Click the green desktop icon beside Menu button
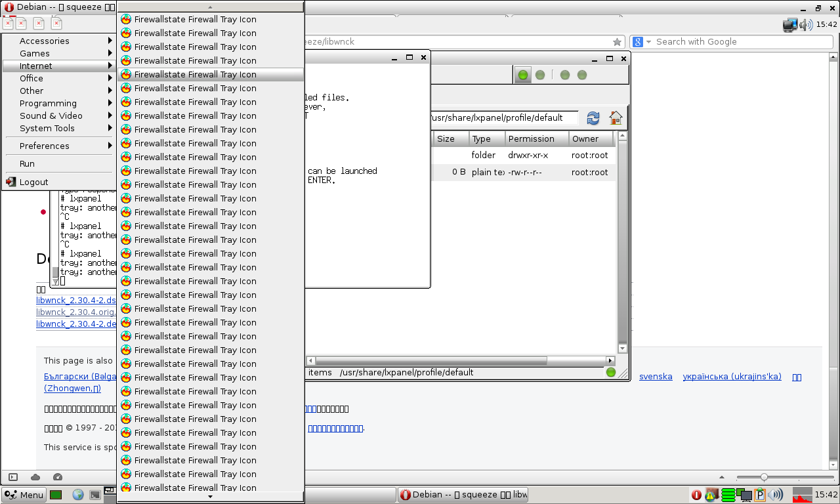 [x=56, y=495]
